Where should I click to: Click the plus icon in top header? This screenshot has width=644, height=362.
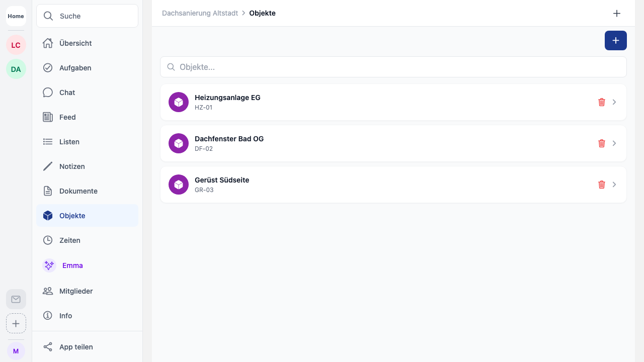coord(616,13)
